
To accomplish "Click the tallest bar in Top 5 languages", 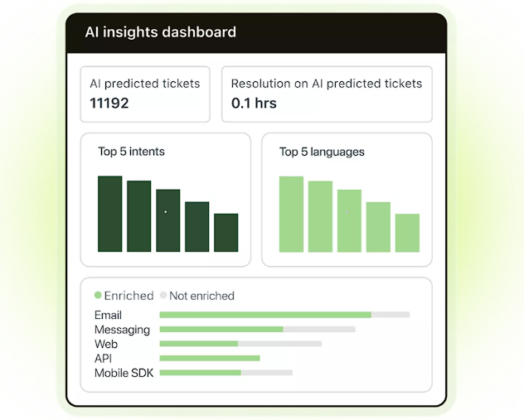I will 291,214.
